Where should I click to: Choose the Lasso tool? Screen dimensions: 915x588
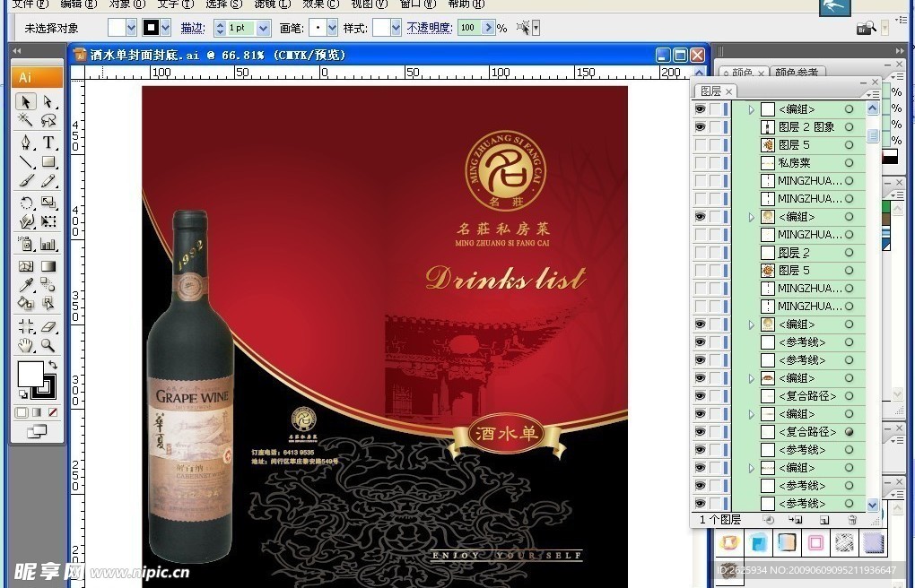click(x=48, y=120)
